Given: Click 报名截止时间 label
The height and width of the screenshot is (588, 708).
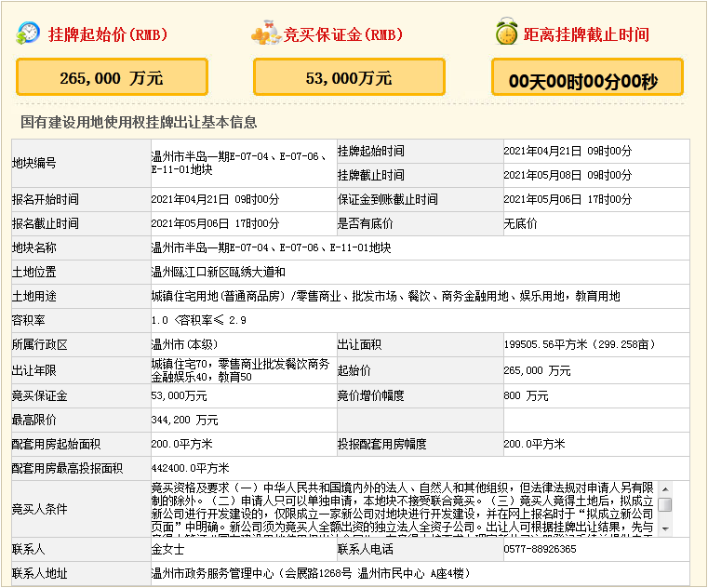Looking at the screenshot, I should coord(46,223).
